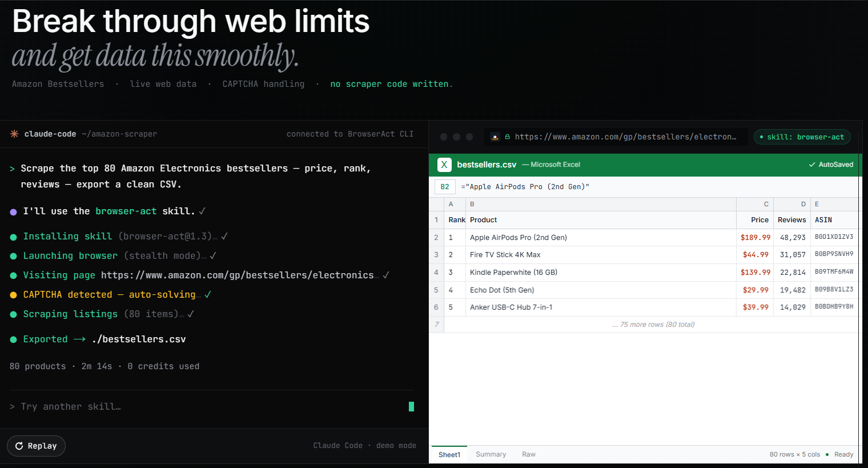Click the checkmark after auto-solving
868x468 pixels.
(x=208, y=294)
